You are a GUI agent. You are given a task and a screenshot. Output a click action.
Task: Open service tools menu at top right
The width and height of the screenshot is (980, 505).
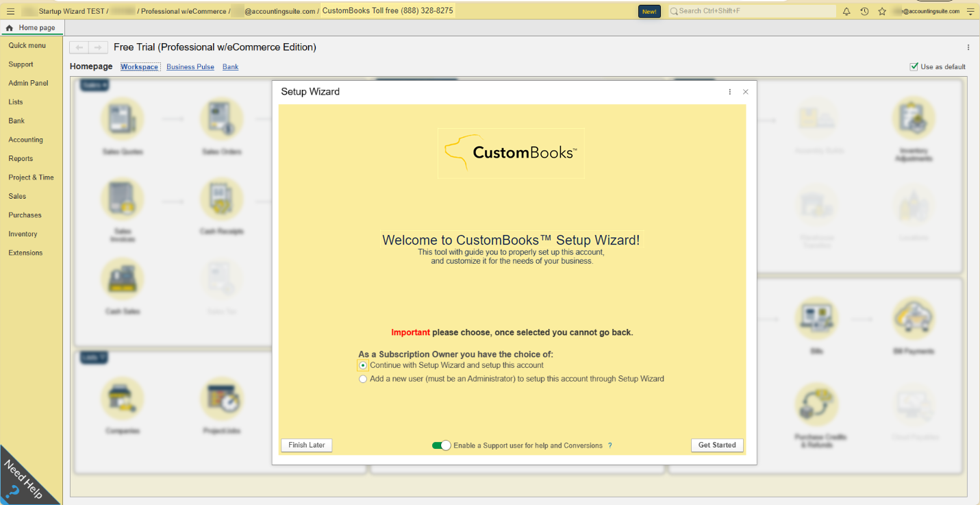tap(970, 11)
